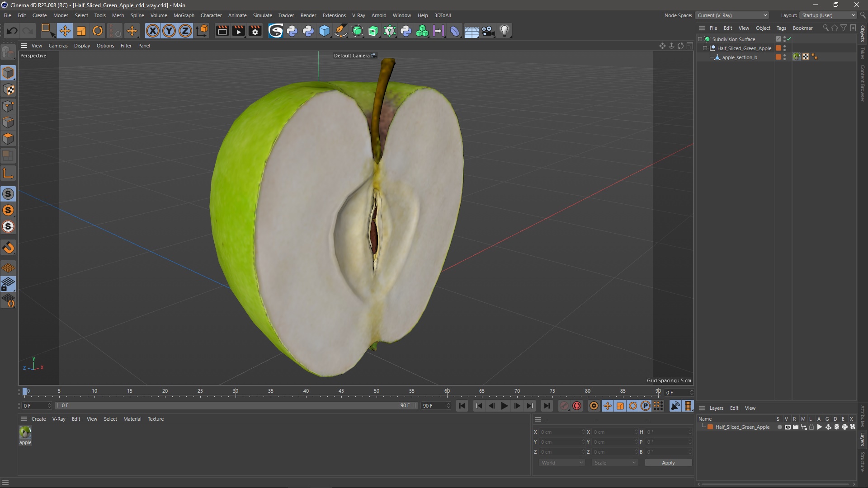Go to start of animation

click(462, 406)
